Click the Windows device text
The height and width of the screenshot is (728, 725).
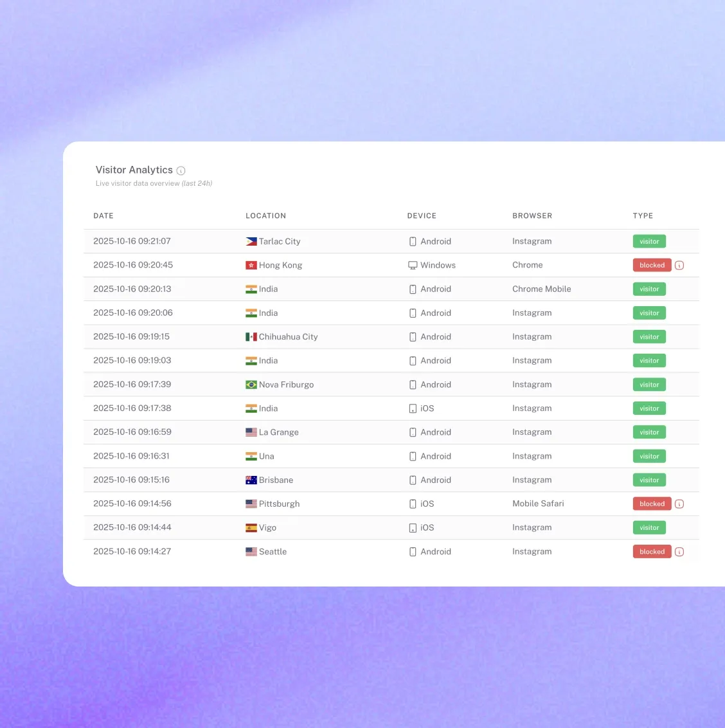point(438,265)
